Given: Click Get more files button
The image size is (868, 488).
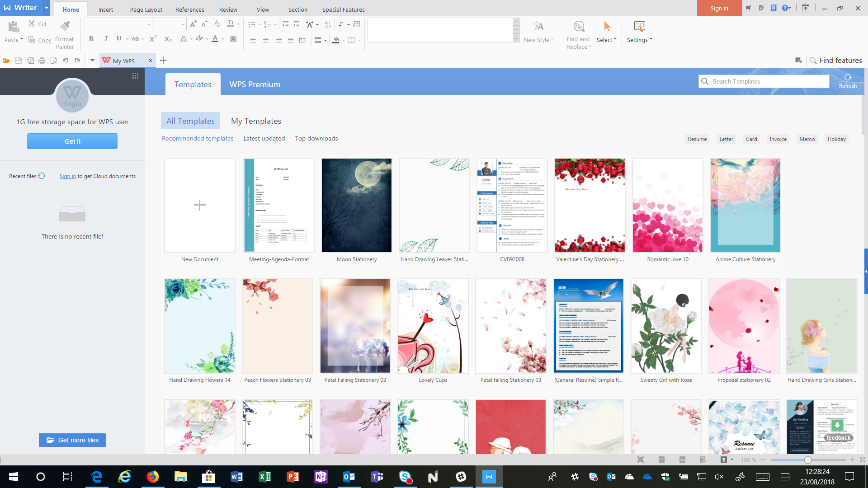Looking at the screenshot, I should point(72,440).
